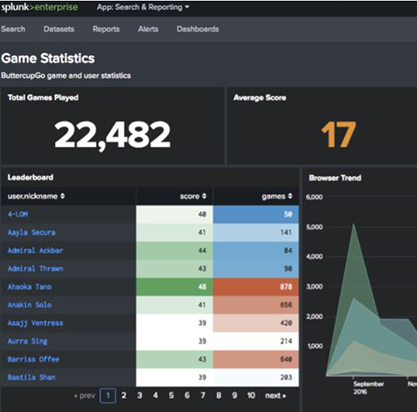The height and width of the screenshot is (412, 417).
Task: Go to leaderboard page 4
Action: 155,396
